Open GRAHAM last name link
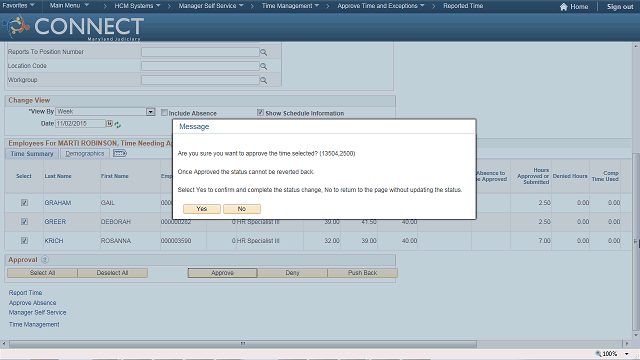Viewport: 640px width, 360px height. point(58,203)
